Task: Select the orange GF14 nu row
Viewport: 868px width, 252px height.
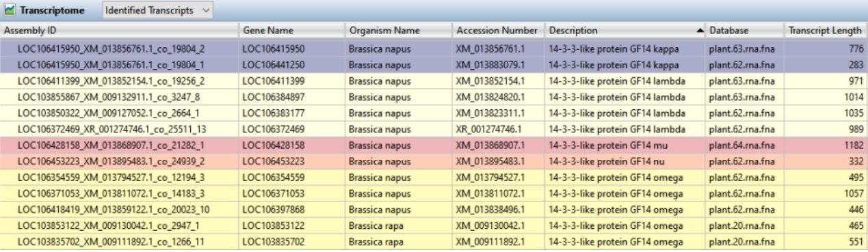Action: (x=434, y=162)
